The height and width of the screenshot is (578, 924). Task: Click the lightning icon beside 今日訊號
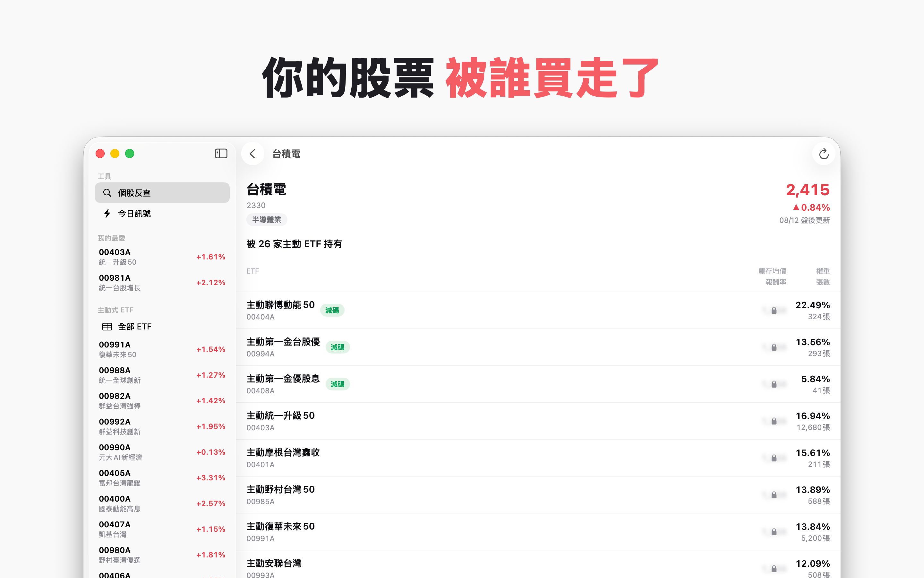coord(107,213)
